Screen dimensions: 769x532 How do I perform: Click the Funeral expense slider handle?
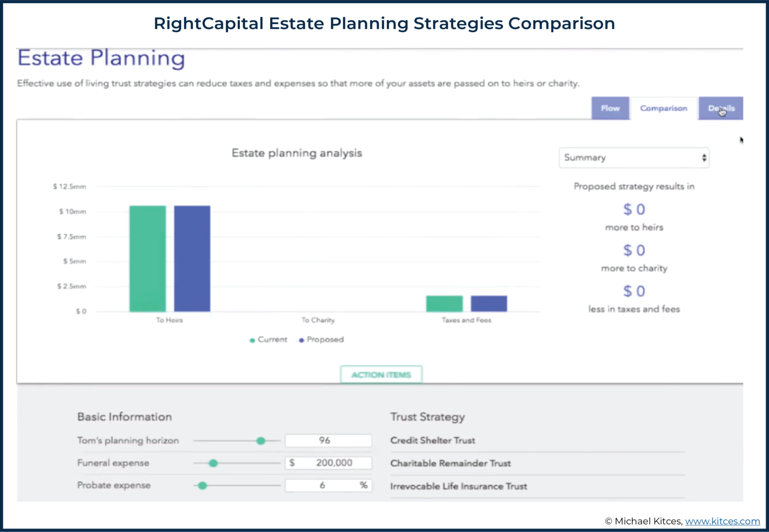[213, 463]
